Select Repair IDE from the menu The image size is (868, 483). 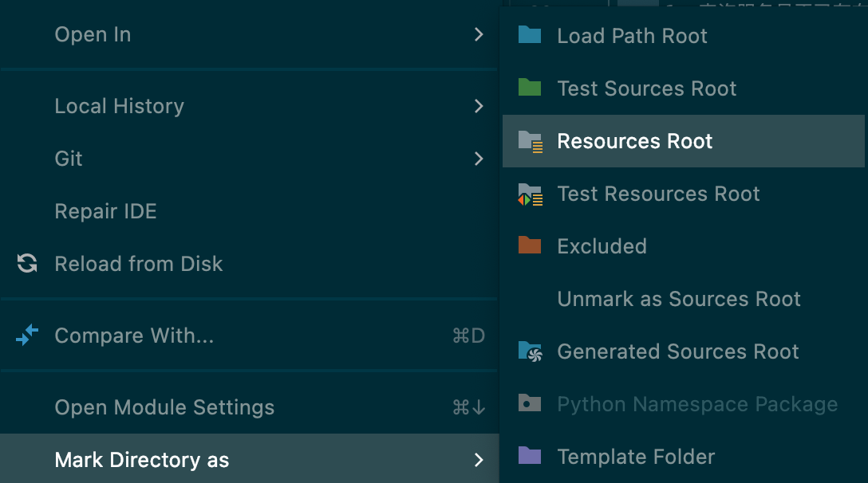pos(105,211)
